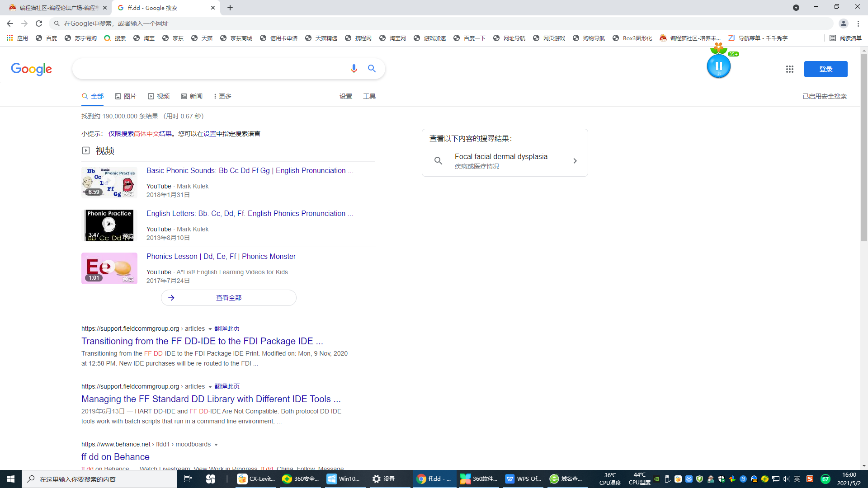Open the 域名查 taskbar app

click(567, 479)
